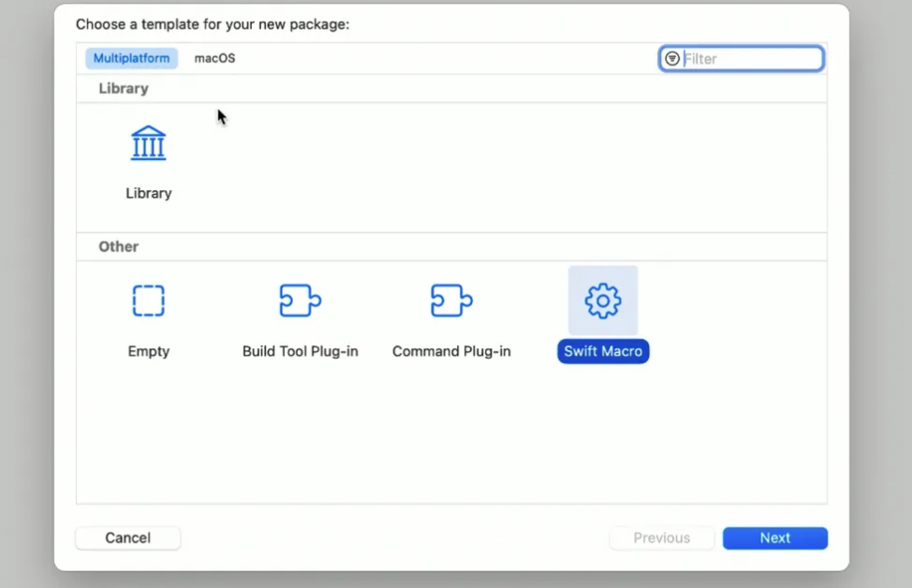The image size is (912, 588).
Task: Switch to the macOS tab
Action: pos(214,58)
